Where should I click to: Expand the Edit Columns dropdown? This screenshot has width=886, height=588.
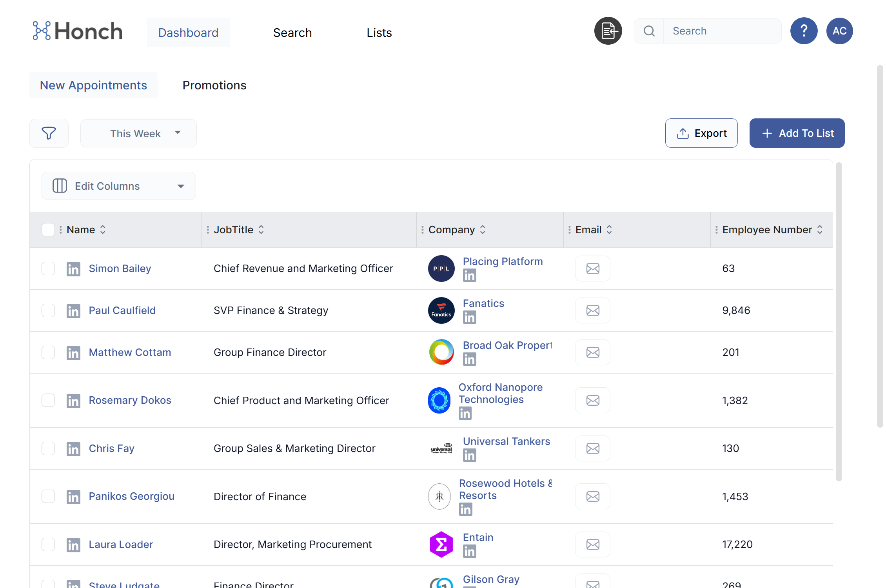pyautogui.click(x=118, y=186)
